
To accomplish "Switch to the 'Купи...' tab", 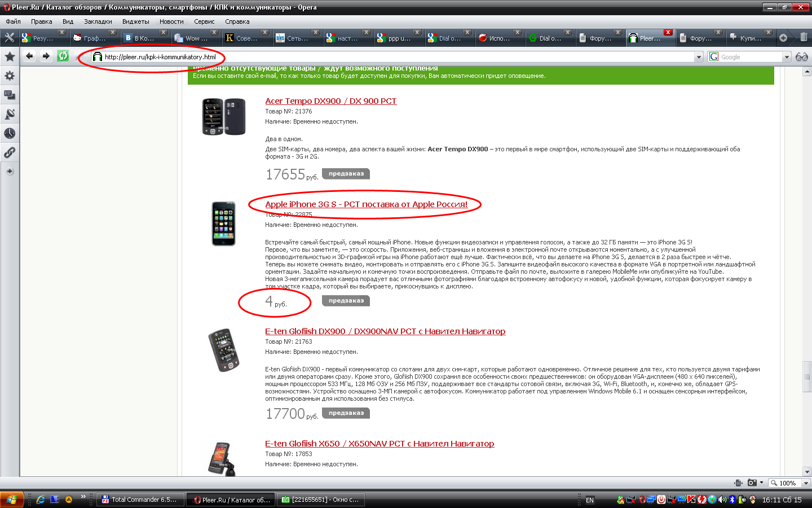I will coord(751,38).
